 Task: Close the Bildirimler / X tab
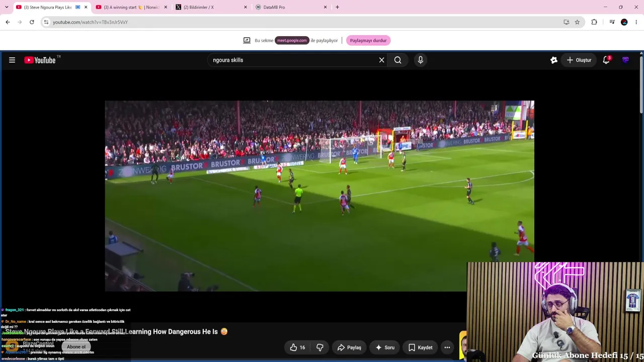(x=246, y=7)
